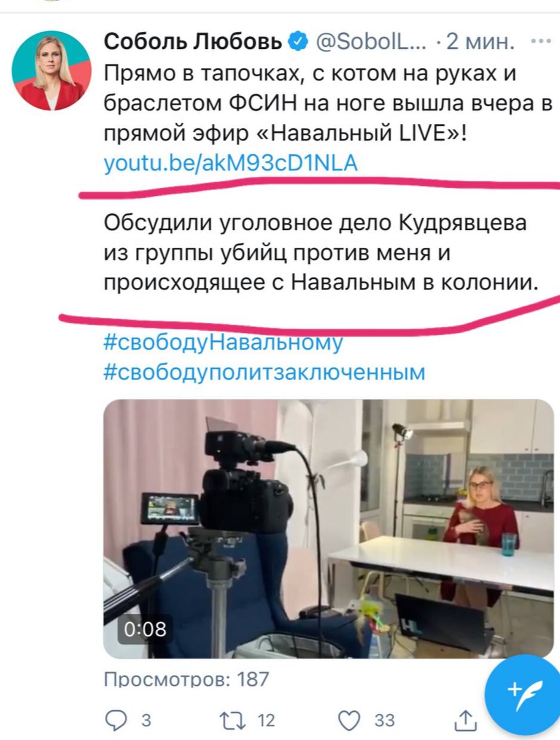Viewport: 560px width, 740px height.
Task: Open the Соболь Любовь display name
Action: (x=194, y=43)
